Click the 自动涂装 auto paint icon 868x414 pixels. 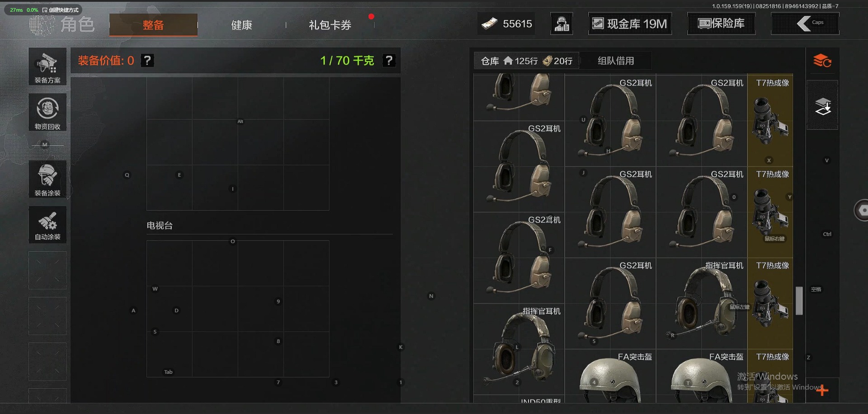click(47, 225)
